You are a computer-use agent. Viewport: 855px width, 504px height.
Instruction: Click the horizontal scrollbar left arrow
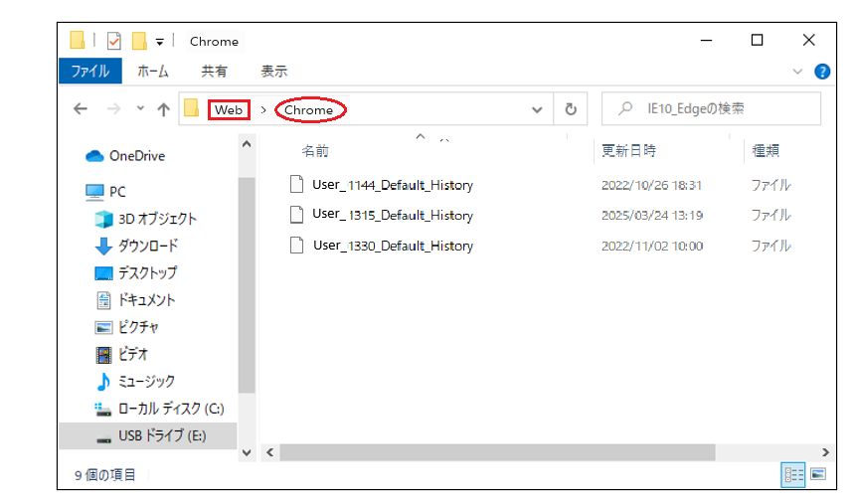click(x=269, y=452)
